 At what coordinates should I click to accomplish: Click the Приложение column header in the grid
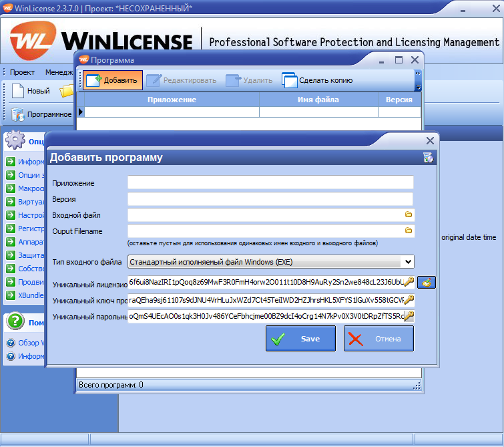point(172,100)
